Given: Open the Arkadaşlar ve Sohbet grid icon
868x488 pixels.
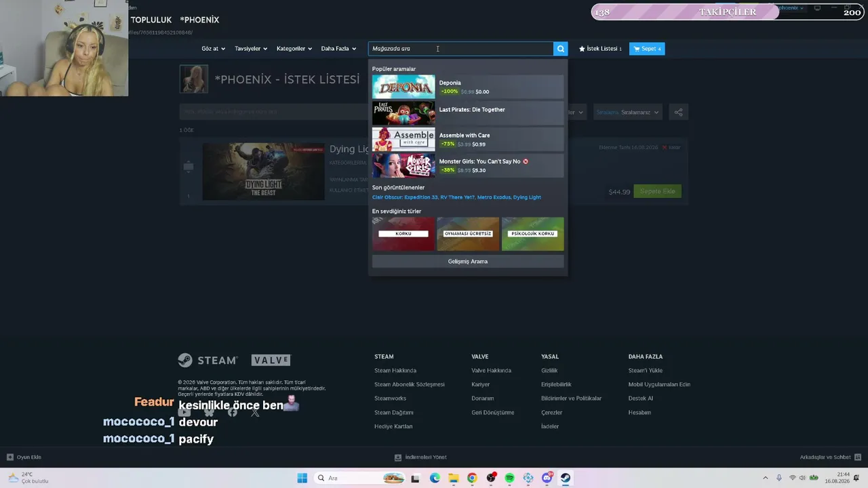Looking at the screenshot, I should pyautogui.click(x=858, y=457).
